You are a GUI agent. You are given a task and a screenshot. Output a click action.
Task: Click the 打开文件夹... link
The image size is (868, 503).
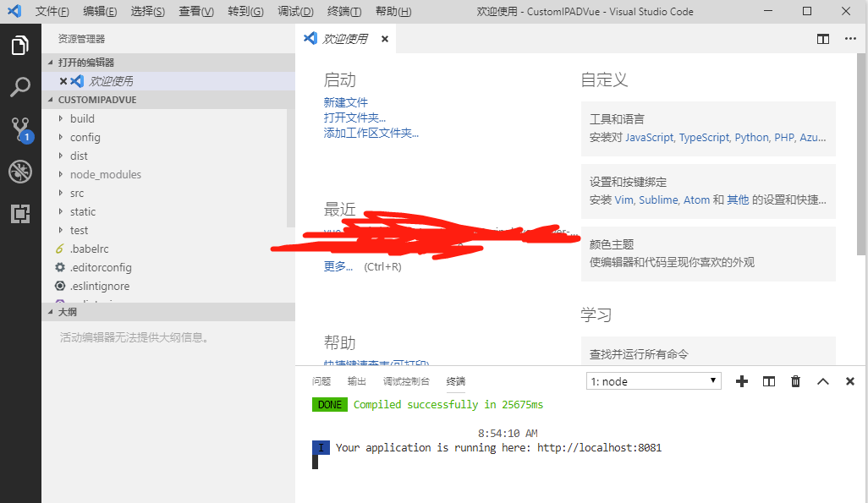coord(354,118)
